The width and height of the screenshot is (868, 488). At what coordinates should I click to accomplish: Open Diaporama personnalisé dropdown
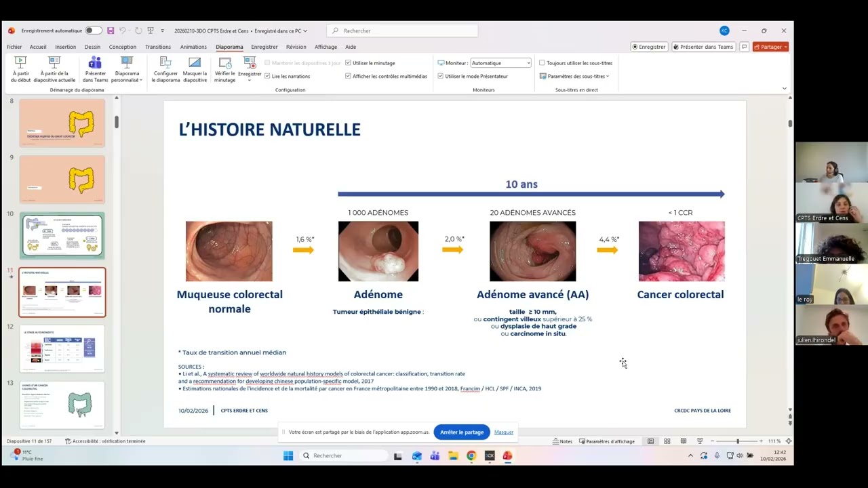click(x=127, y=70)
